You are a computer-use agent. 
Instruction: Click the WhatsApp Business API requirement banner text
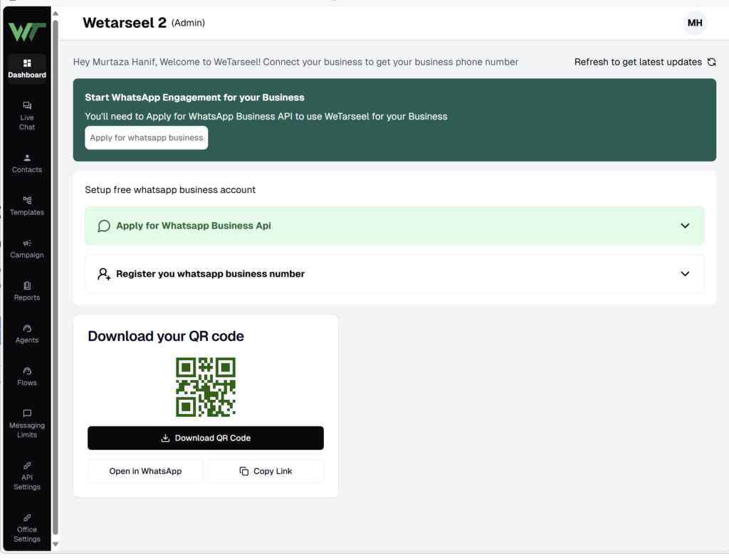click(266, 116)
